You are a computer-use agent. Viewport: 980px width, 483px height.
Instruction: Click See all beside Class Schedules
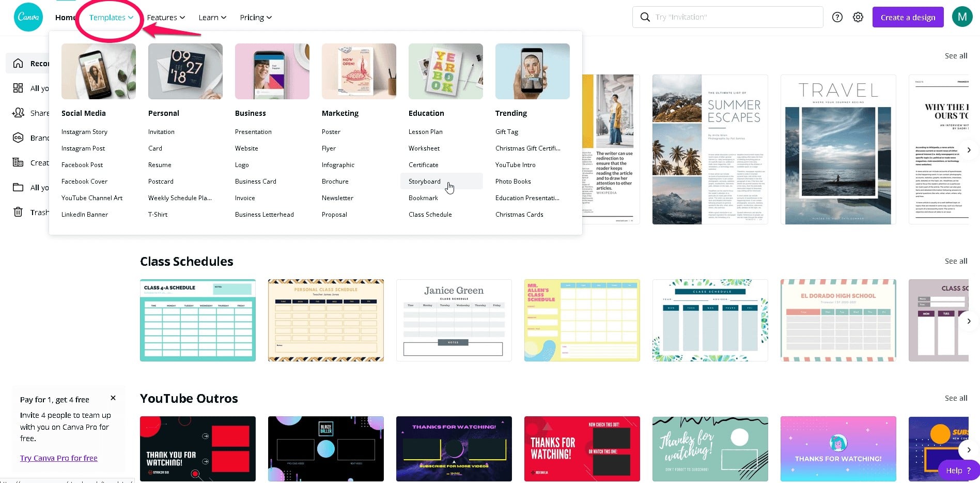956,261
